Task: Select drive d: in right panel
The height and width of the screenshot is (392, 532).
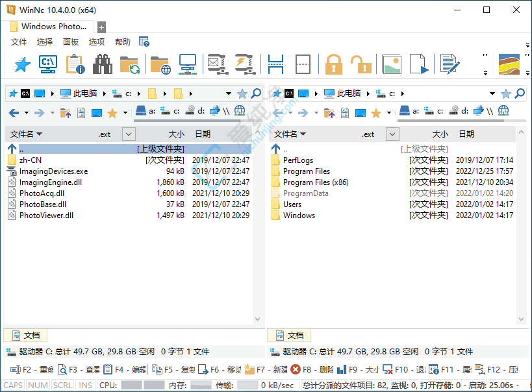Action: (459, 111)
